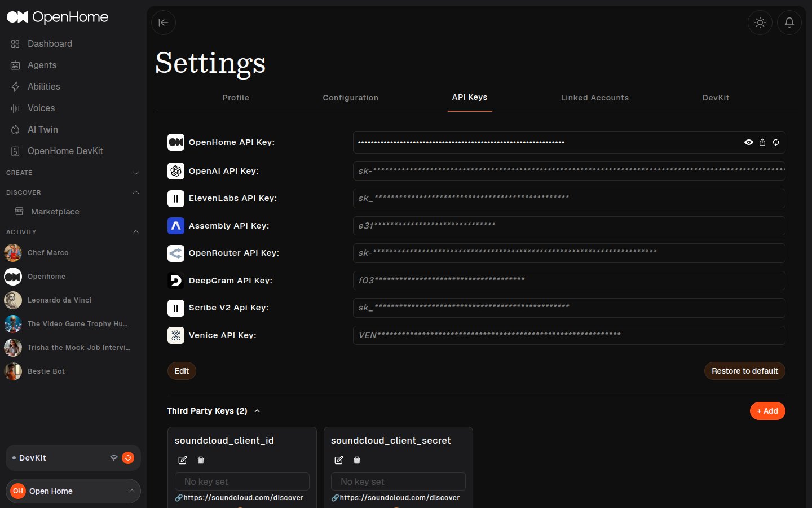Toggle the light/dark theme sun icon
The image size is (812, 508).
click(760, 23)
